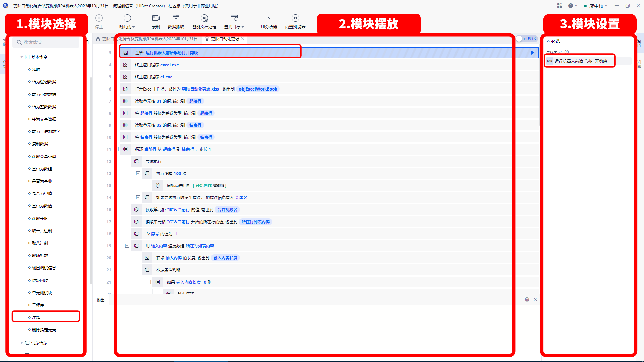
Task: Select the 复制数据 command
Action: [40, 144]
